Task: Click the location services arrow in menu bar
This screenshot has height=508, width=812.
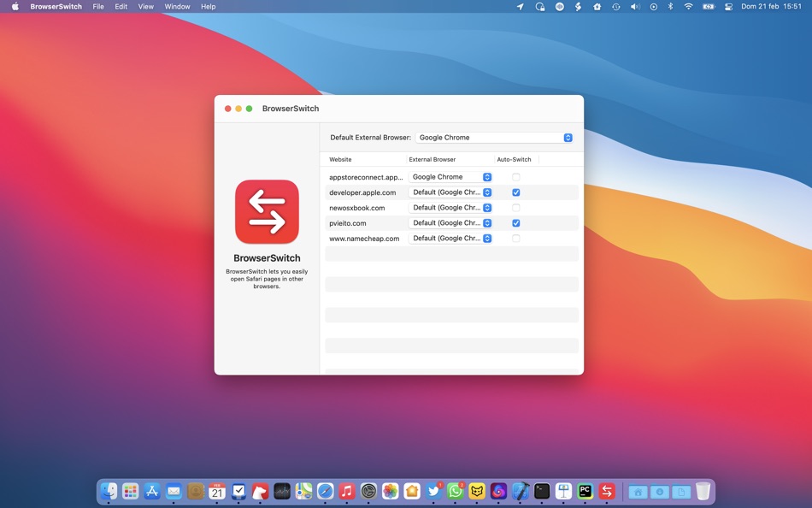Action: 520,6
